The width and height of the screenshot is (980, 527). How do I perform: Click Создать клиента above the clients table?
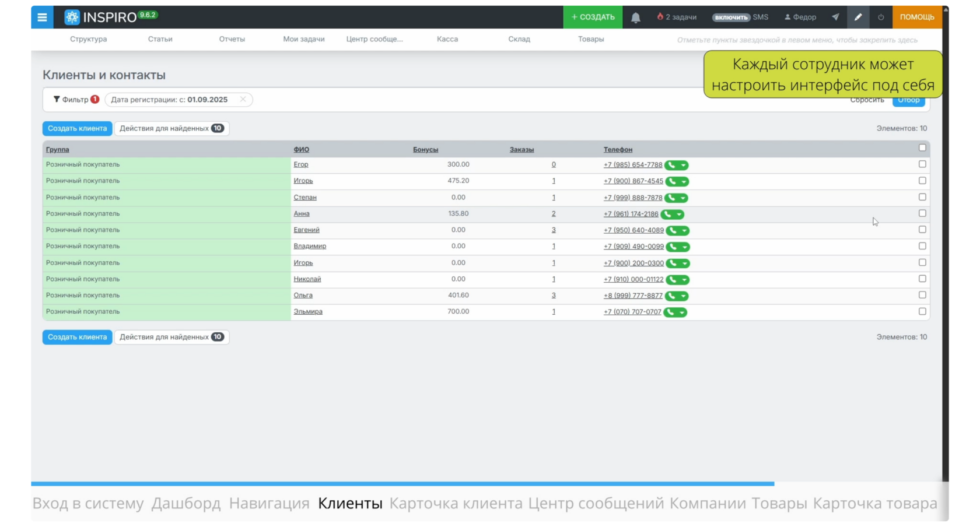tap(77, 128)
